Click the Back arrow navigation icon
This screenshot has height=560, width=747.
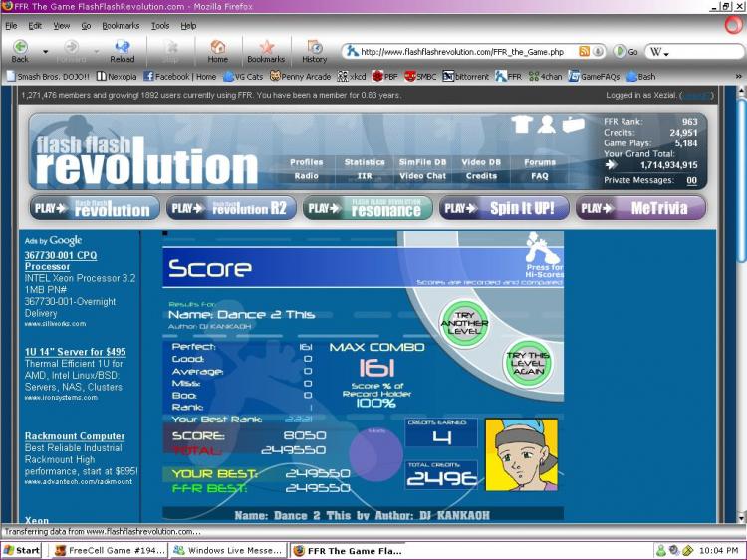20,47
